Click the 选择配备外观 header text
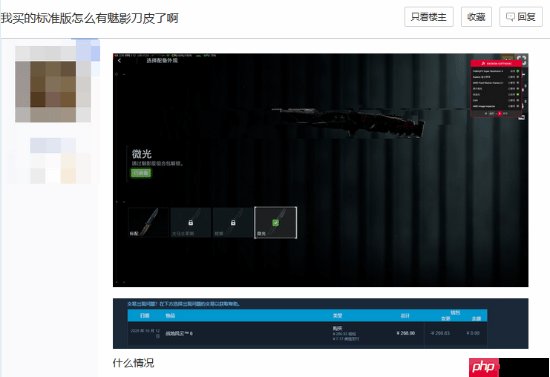Screen dimensions: 550x377 [x=162, y=61]
